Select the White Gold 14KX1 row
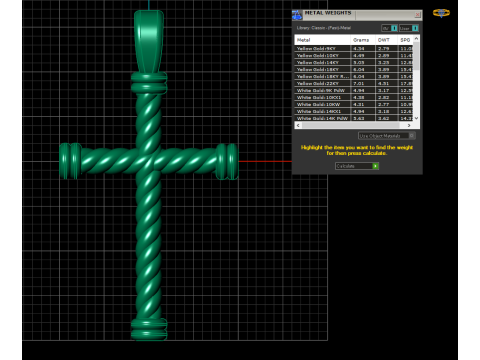 354,111
